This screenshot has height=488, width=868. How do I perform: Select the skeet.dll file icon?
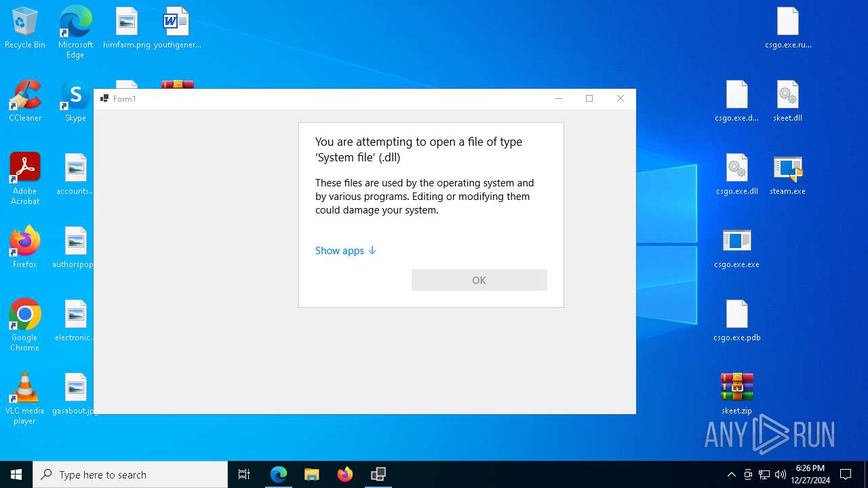tap(788, 102)
